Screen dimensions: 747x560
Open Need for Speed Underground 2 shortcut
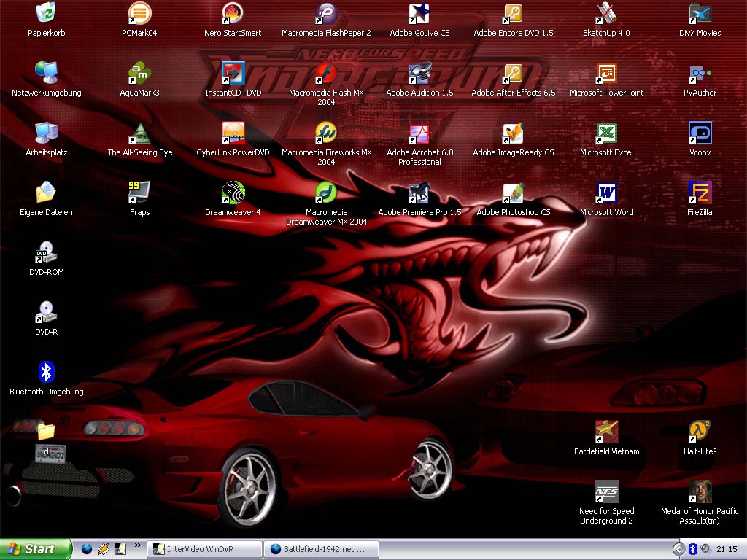606,491
